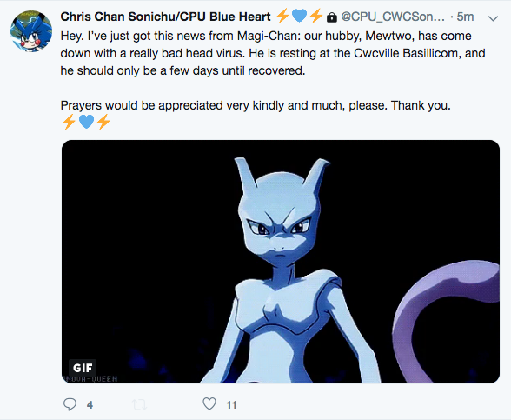511x420 pixels.
Task: Click the @CPU_CWCSon... handle
Action: [x=393, y=17]
